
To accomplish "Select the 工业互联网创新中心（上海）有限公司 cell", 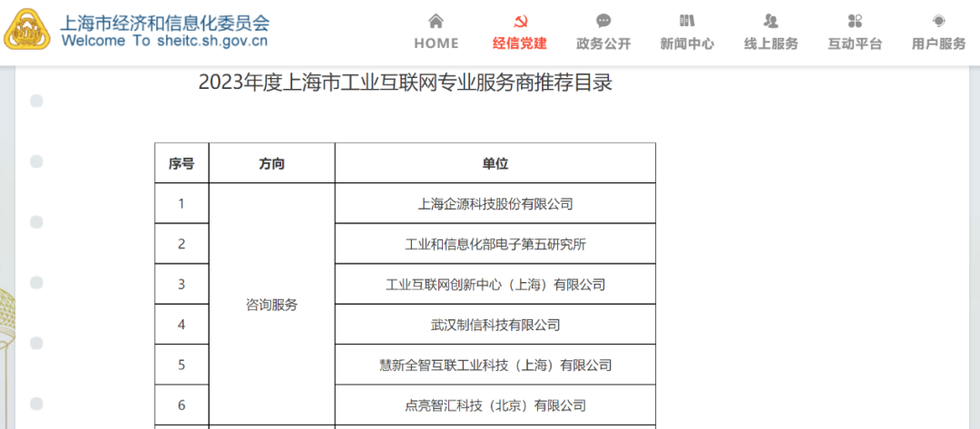I will pyautogui.click(x=495, y=284).
